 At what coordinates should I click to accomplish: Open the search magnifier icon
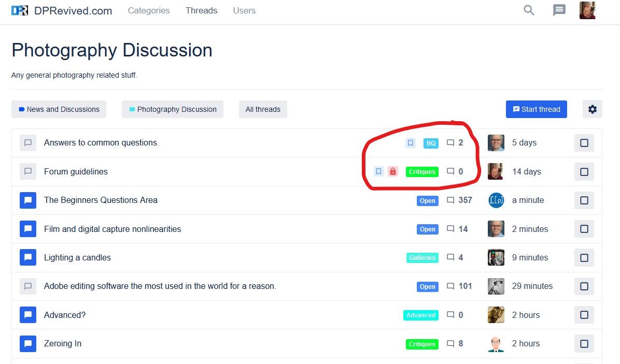pyautogui.click(x=529, y=10)
